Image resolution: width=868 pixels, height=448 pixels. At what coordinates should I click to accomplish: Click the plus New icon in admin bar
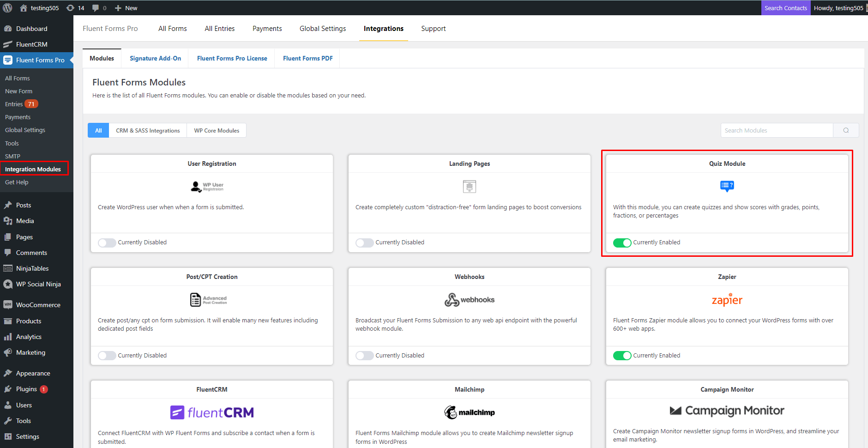[118, 8]
